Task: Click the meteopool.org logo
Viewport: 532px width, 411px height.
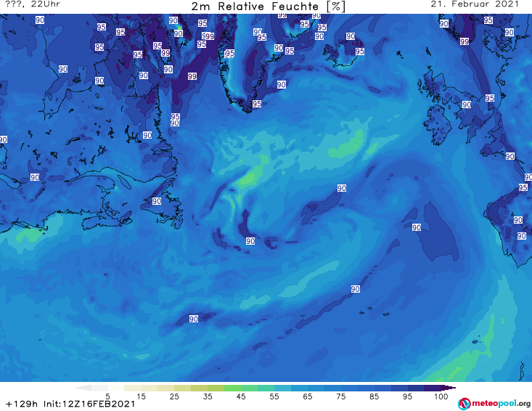Action: pyautogui.click(x=494, y=404)
